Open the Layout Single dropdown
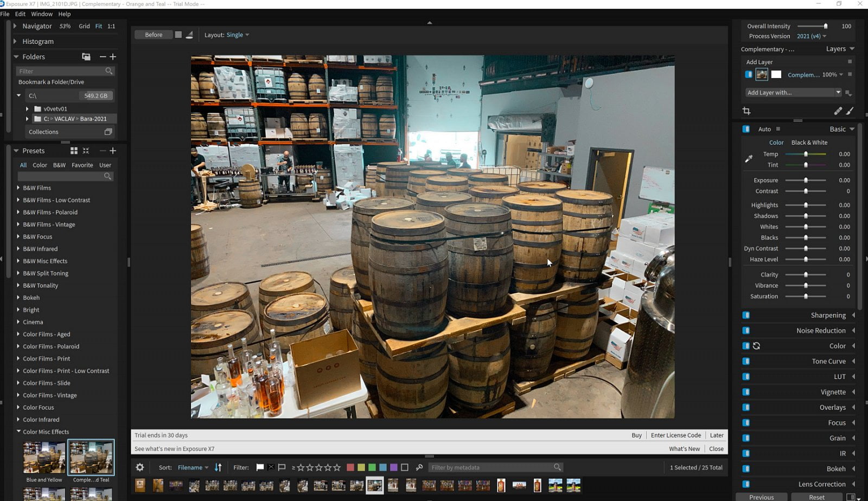 pyautogui.click(x=238, y=35)
